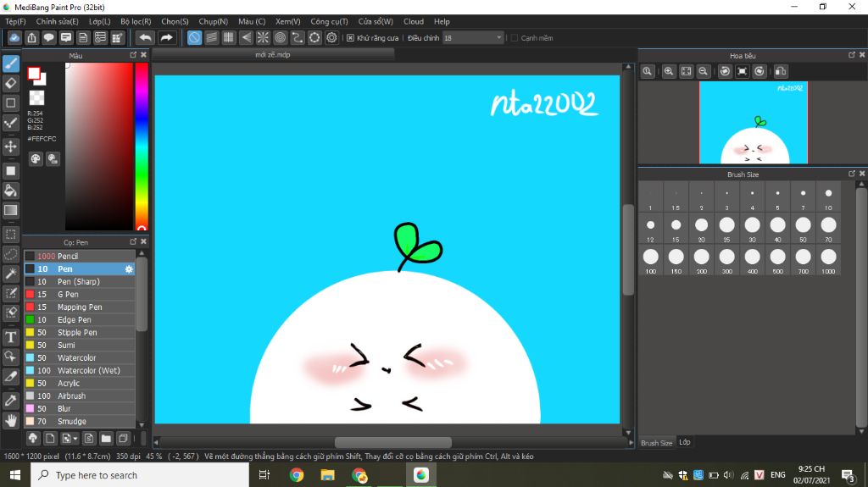Open the Chỉnh sửa(E) menu
Viewport: 868px width, 487px height.
[57, 21]
